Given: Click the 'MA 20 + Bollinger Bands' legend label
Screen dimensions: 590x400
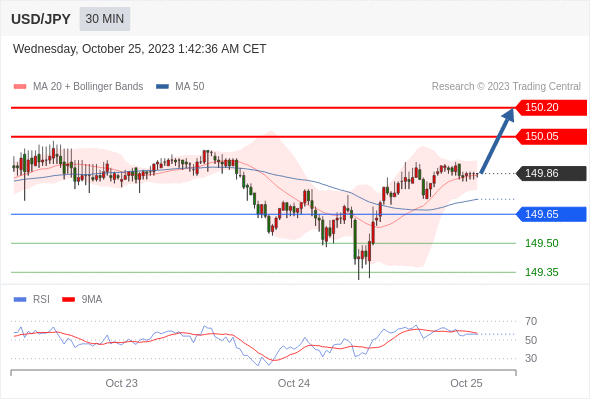Looking at the screenshot, I should [x=88, y=87].
